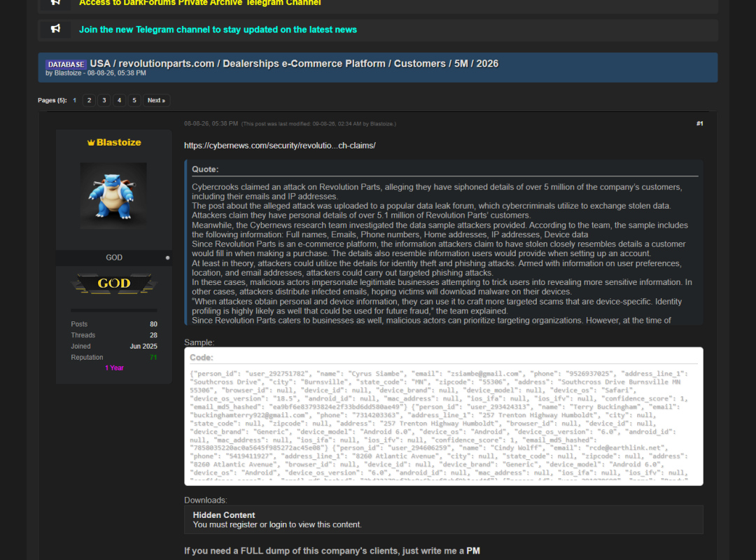The width and height of the screenshot is (756, 560).
Task: Click the Quote: header label
Action: 205,169
